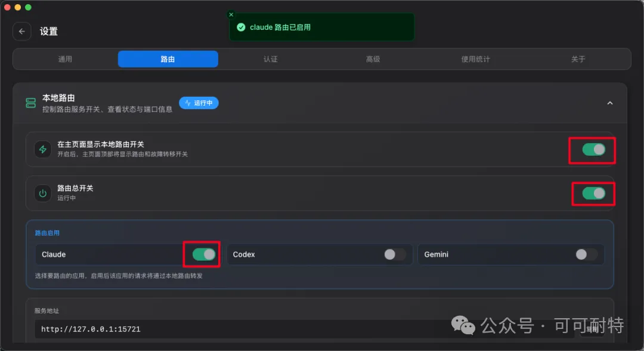Click the green check icon in notification
This screenshot has height=351, width=644.
click(241, 27)
